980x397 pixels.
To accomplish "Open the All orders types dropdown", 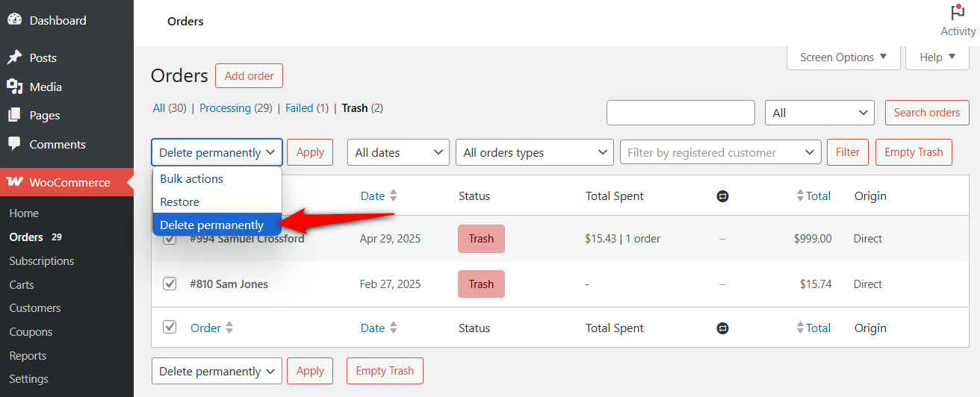I will [535, 152].
